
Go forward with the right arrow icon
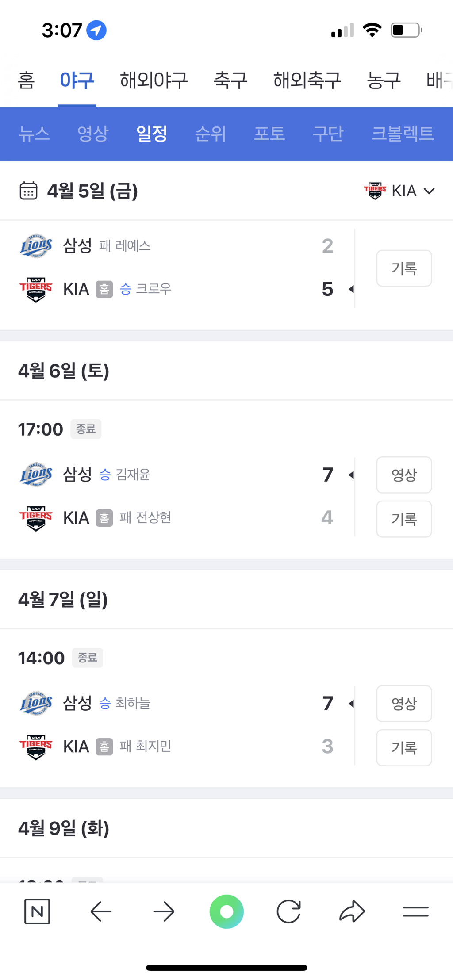coord(164,911)
